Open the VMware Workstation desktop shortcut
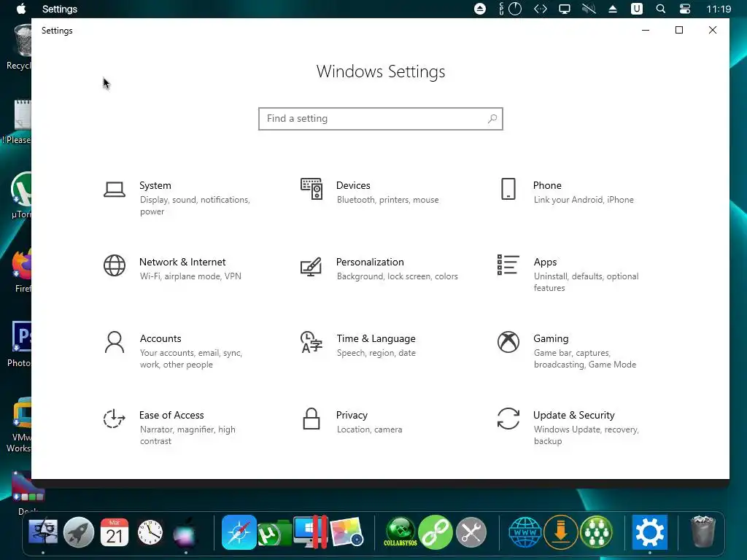747x560 pixels. (21, 424)
